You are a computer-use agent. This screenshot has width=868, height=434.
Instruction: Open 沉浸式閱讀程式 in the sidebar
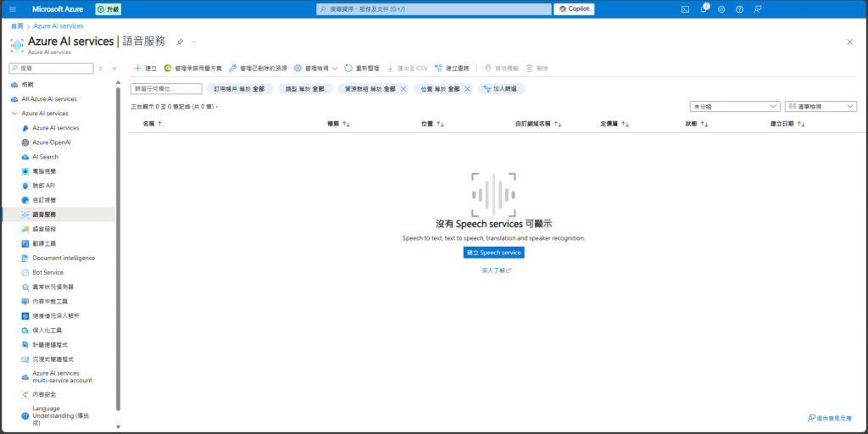click(x=53, y=359)
